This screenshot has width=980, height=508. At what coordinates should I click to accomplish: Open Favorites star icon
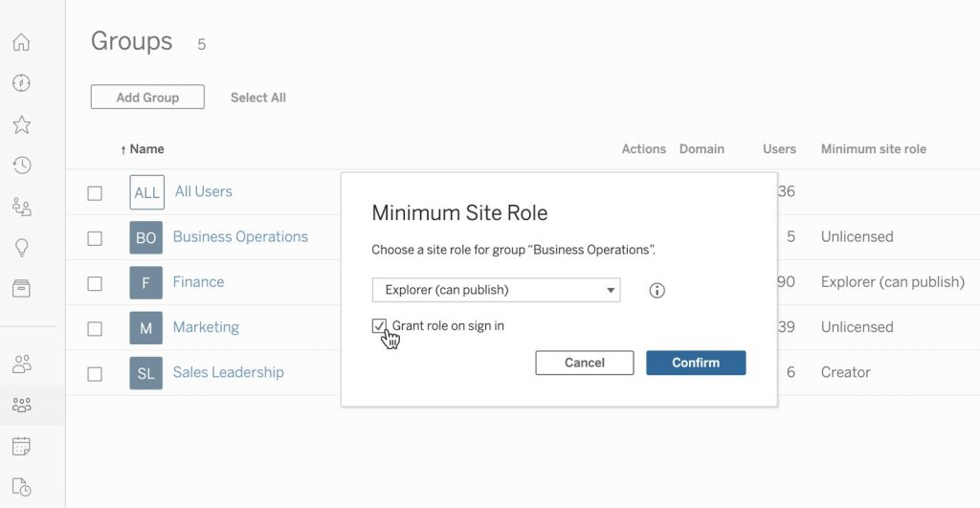pos(21,124)
